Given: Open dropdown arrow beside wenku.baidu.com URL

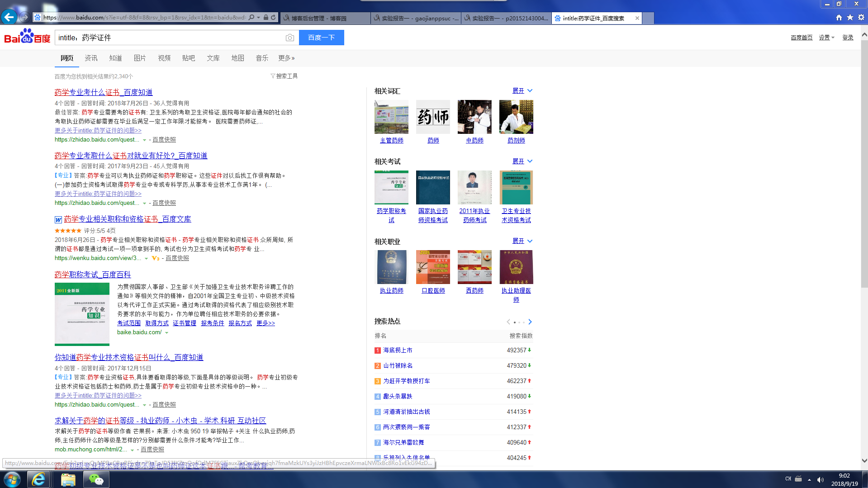Looking at the screenshot, I should [x=147, y=258].
